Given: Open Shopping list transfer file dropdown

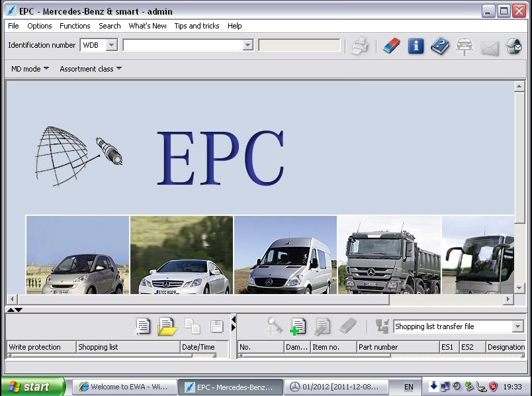Looking at the screenshot, I should click(x=517, y=326).
